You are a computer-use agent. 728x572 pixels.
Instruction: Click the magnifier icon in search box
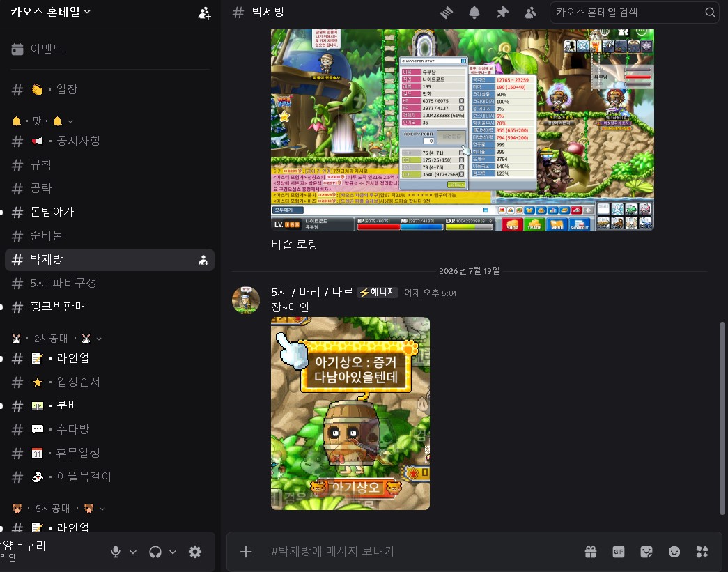pos(710,13)
